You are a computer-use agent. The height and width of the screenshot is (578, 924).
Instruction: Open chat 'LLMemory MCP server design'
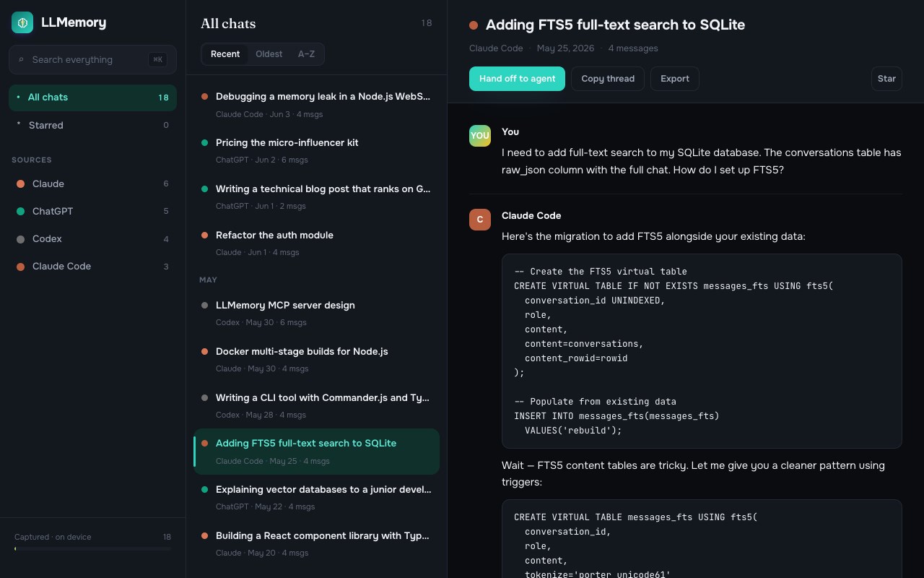pos(316,314)
